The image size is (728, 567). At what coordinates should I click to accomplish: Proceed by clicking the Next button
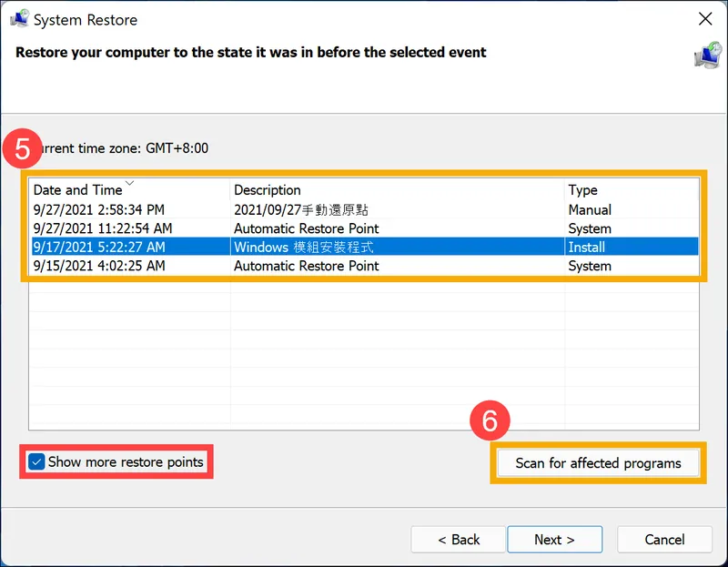coord(554,540)
